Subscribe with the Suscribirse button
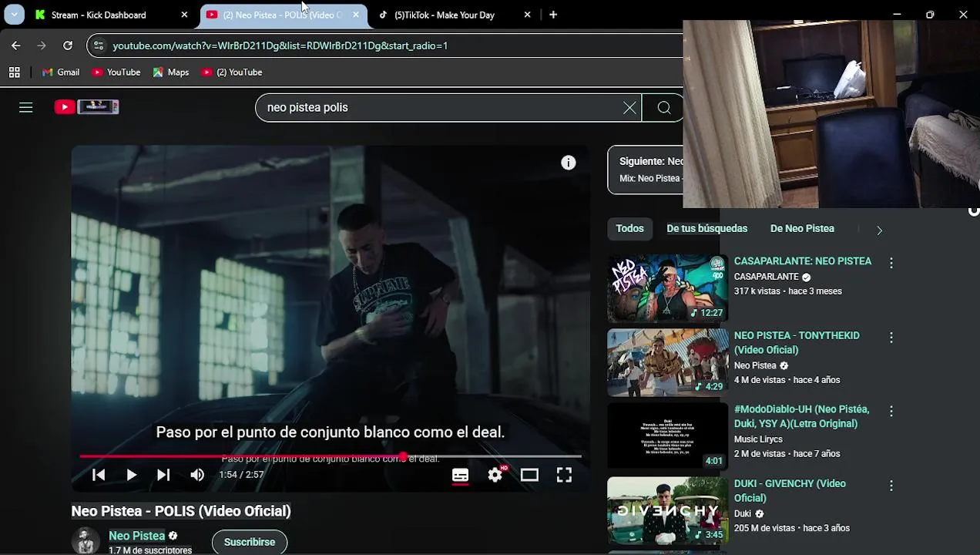980x555 pixels. 250,542
